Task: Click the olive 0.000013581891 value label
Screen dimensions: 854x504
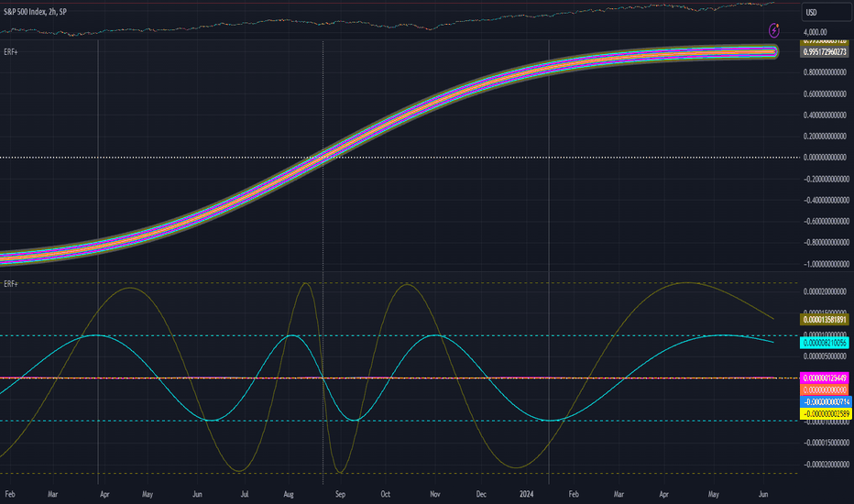Action: pos(825,319)
